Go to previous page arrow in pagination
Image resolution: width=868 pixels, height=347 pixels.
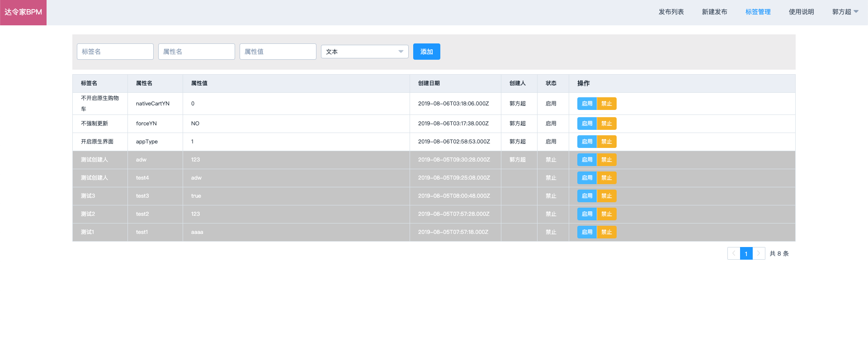click(733, 253)
